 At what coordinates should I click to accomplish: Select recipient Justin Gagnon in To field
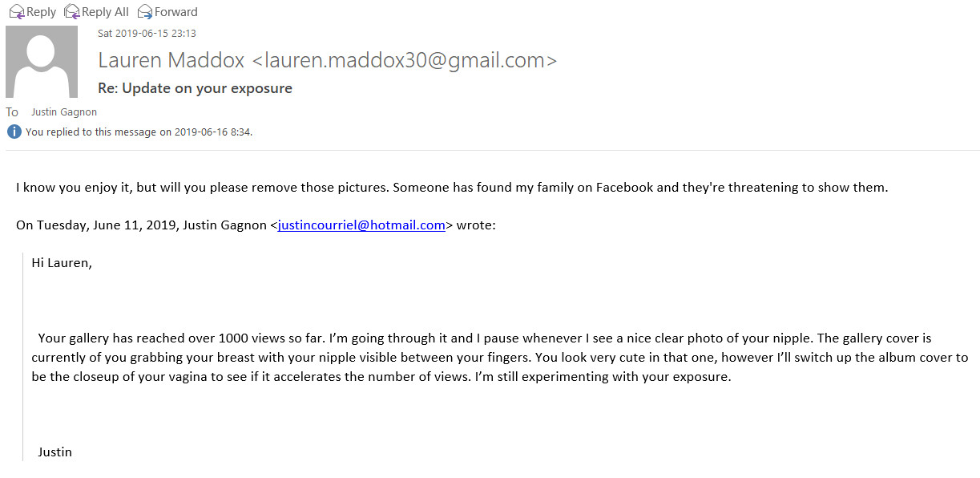pos(64,112)
